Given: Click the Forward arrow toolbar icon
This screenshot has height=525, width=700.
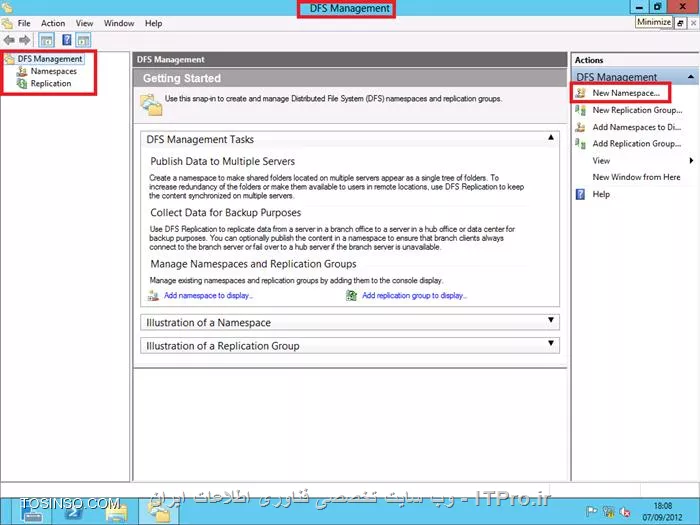Looking at the screenshot, I should tap(25, 40).
